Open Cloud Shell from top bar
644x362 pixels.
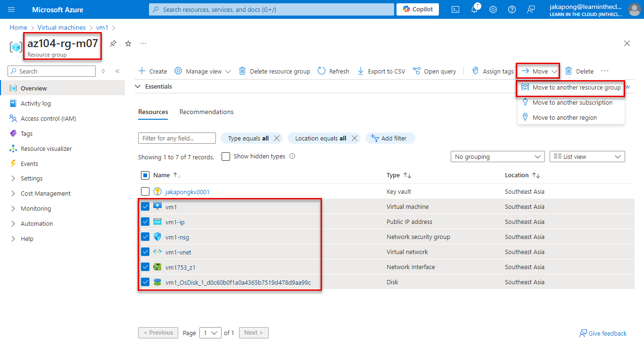point(455,9)
